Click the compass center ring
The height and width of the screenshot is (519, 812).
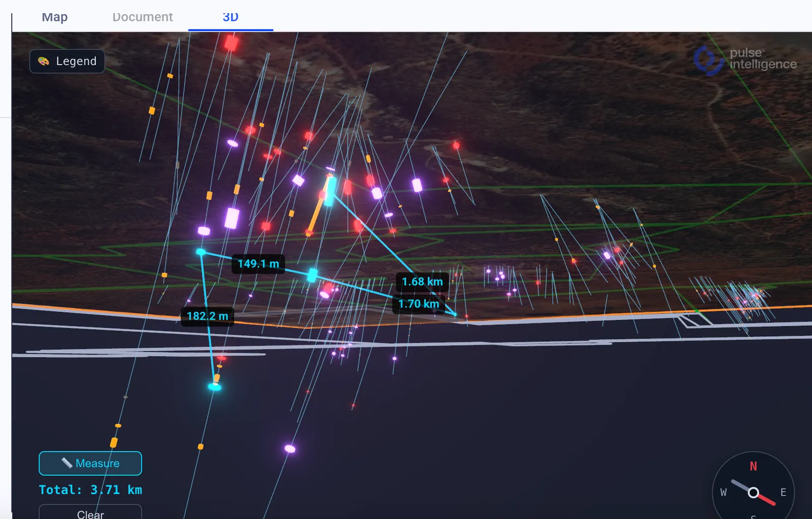[754, 493]
